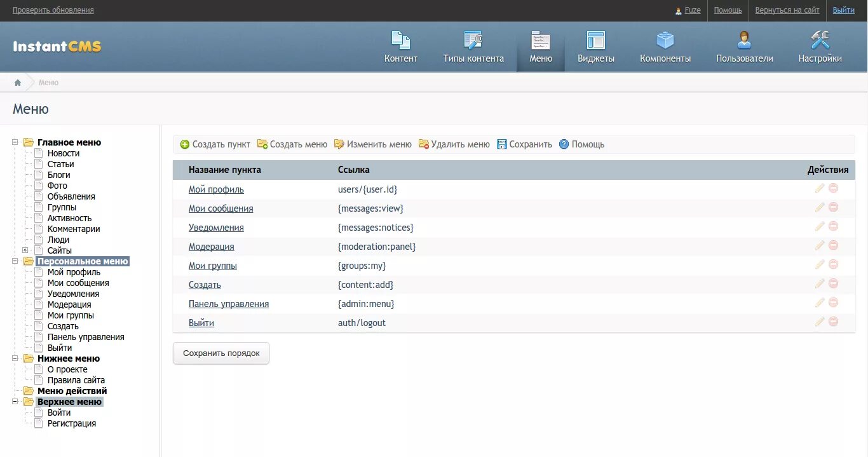Click the auth/logout link cell
Image resolution: width=868 pixels, height=457 pixels.
coord(362,323)
